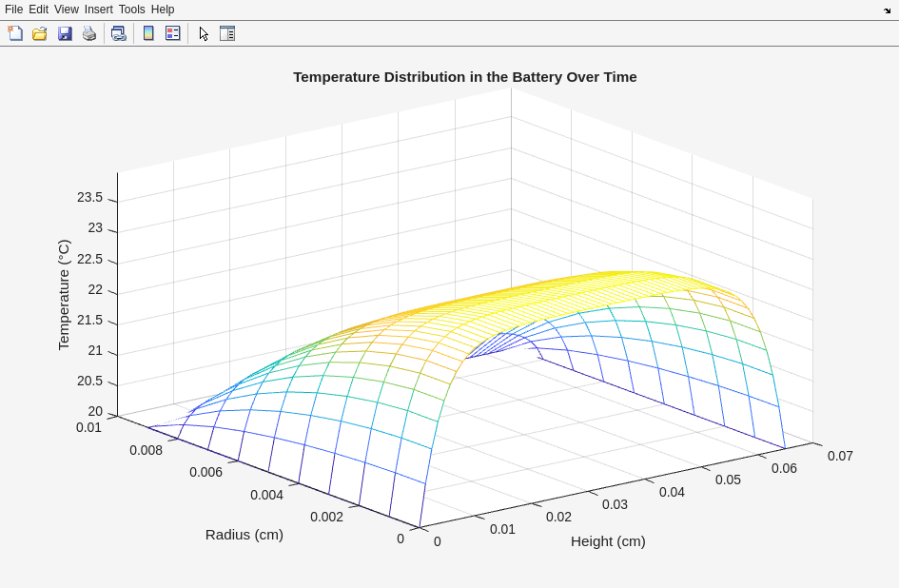Open the File menu
The image size is (899, 588).
click(13, 10)
